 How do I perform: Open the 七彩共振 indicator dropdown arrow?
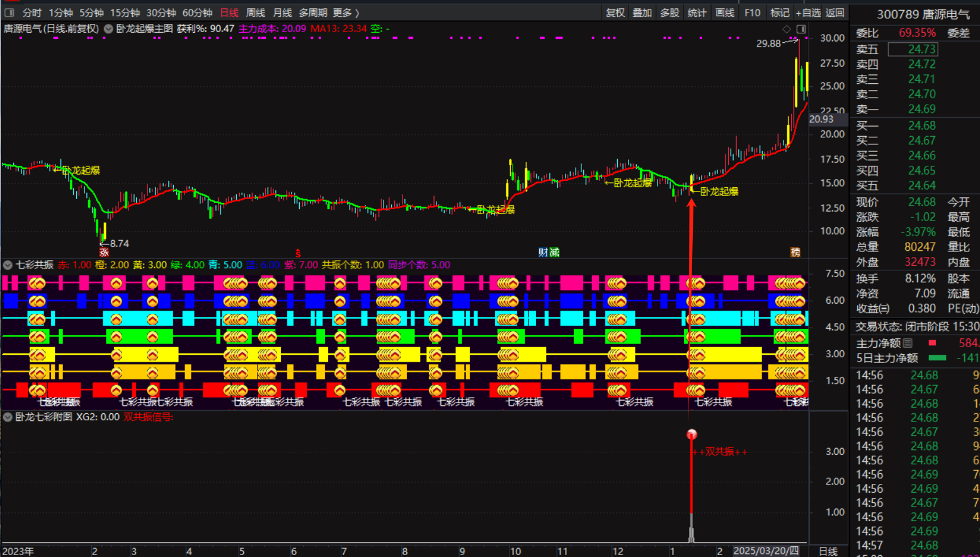click(8, 265)
